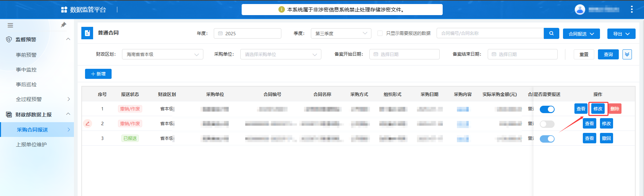Click the 新增 button

click(98, 74)
